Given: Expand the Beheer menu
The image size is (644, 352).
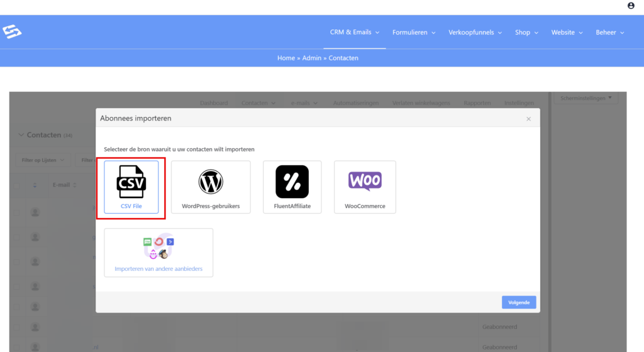Looking at the screenshot, I should point(609,32).
